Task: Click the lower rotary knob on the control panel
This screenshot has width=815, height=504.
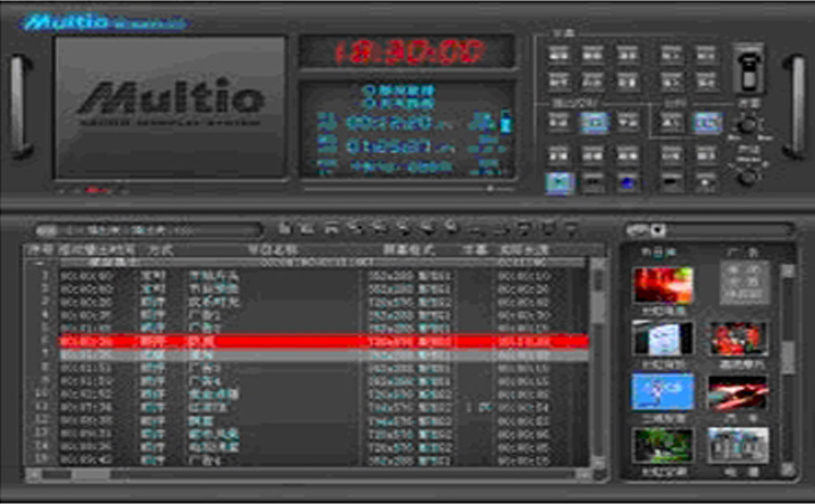Action: pyautogui.click(x=747, y=178)
